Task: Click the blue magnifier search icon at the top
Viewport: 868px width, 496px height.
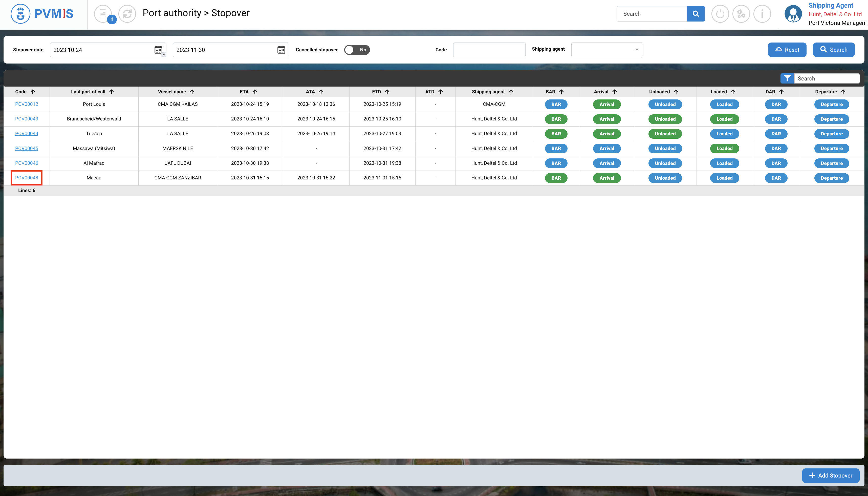Action: (x=696, y=14)
